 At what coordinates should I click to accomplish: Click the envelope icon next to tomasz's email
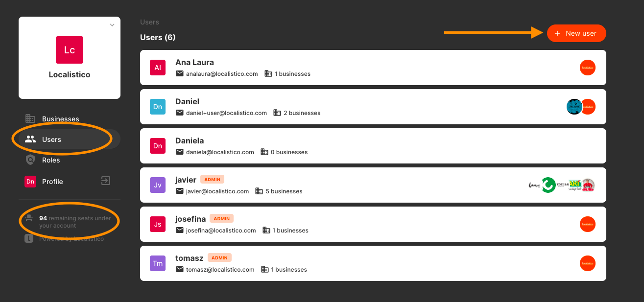(x=180, y=269)
